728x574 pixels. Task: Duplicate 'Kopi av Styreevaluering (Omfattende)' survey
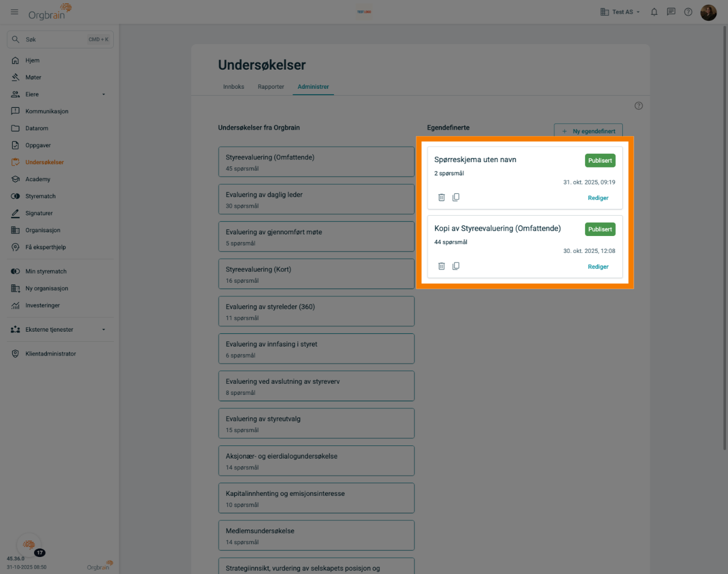click(x=456, y=266)
